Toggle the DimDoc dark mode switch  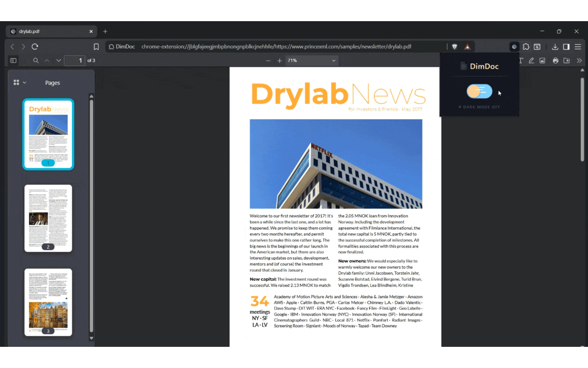[x=480, y=92]
